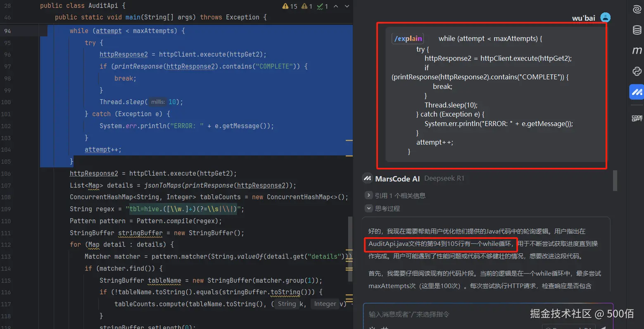
Task: Click line number 106 in gutter
Action: (x=6, y=174)
